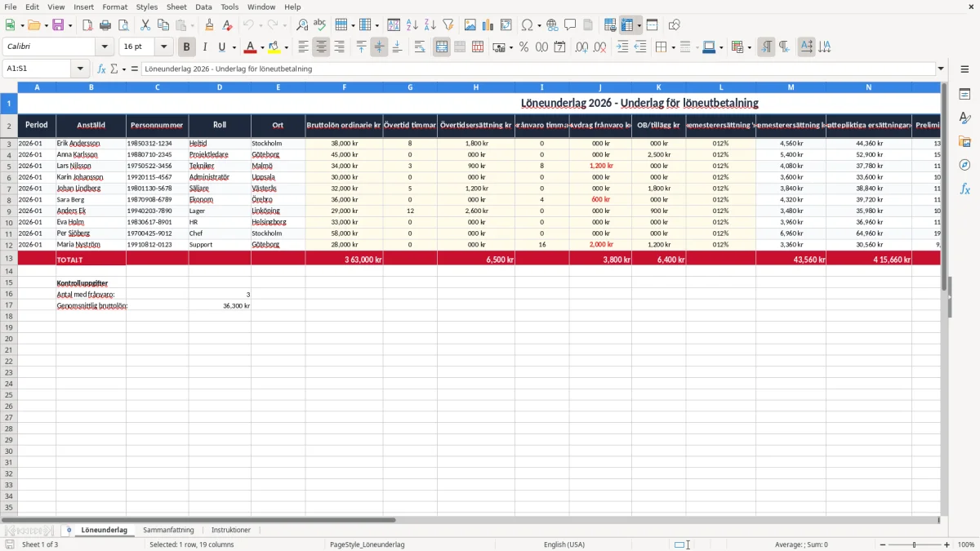The width and height of the screenshot is (980, 551).
Task: Open the sidebar Gallery panel icon
Action: click(x=964, y=141)
